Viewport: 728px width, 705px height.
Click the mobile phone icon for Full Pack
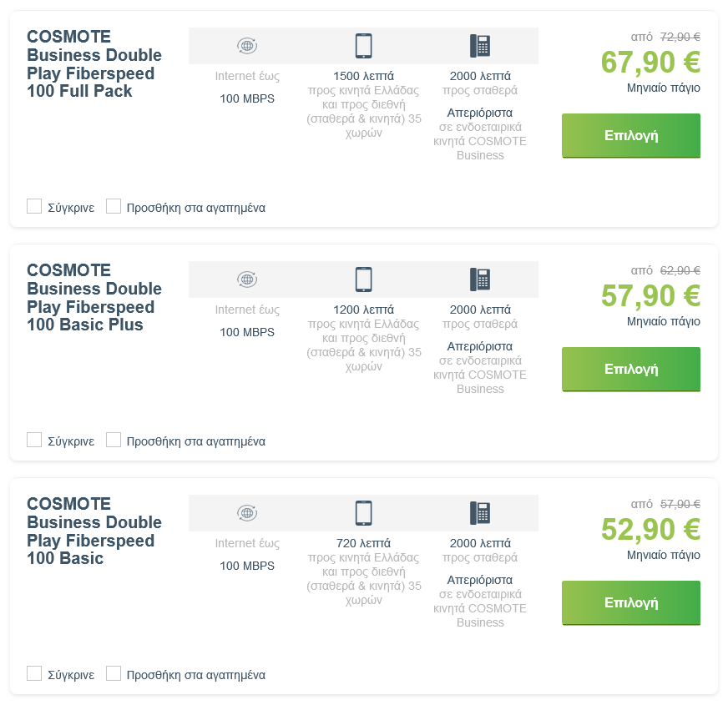pos(363,46)
